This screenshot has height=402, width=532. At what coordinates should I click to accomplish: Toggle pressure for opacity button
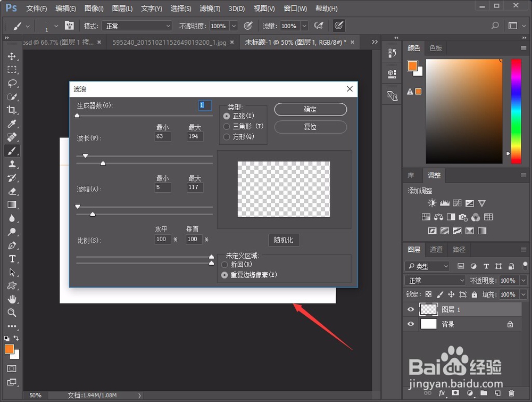click(x=248, y=26)
